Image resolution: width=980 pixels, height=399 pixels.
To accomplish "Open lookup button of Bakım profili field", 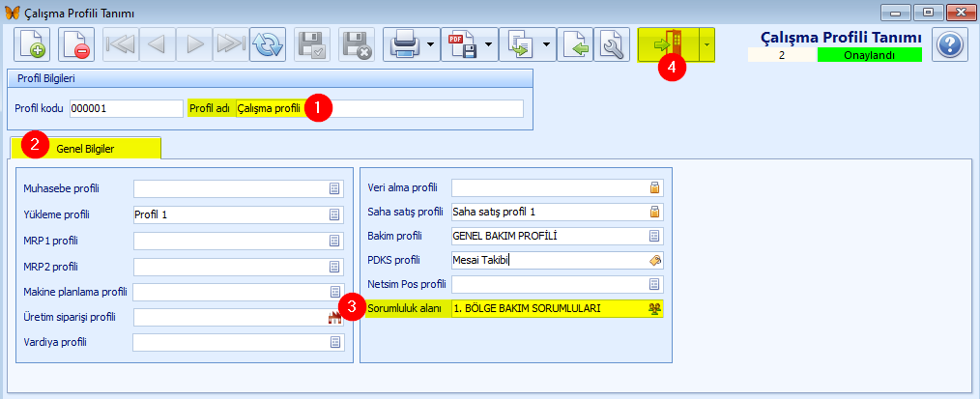I will point(654,236).
